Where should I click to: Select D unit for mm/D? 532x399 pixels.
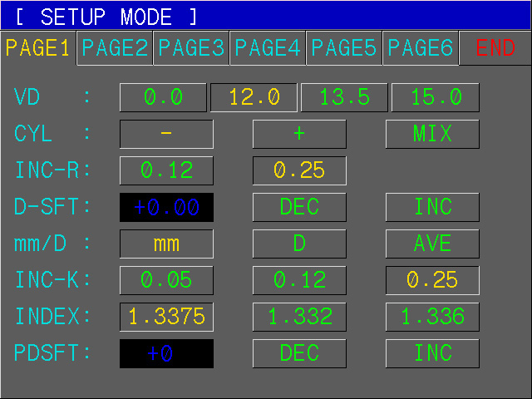(299, 244)
